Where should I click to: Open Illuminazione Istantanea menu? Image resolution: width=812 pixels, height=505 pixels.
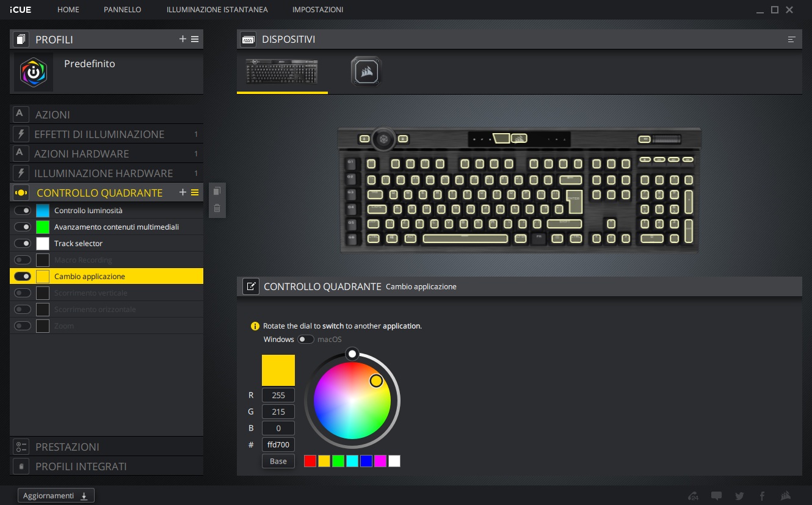tap(217, 10)
